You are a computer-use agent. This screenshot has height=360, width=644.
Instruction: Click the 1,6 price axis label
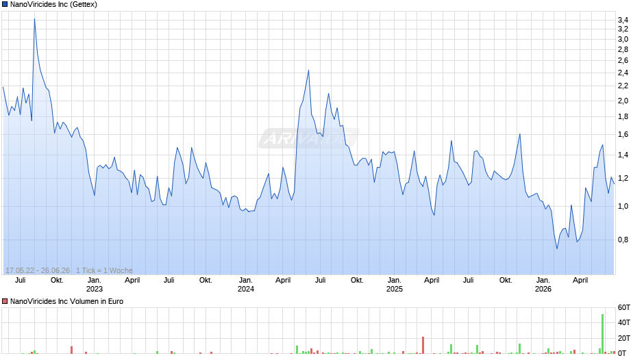[623, 135]
